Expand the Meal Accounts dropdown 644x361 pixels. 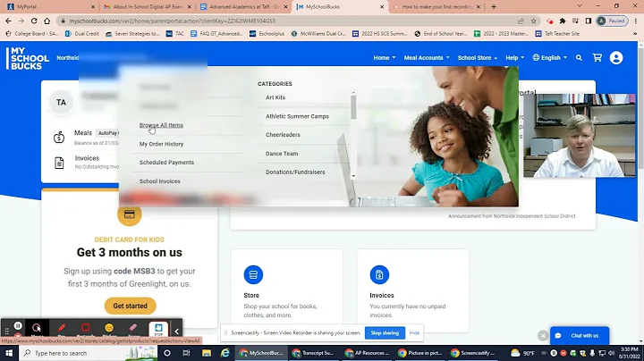[427, 58]
